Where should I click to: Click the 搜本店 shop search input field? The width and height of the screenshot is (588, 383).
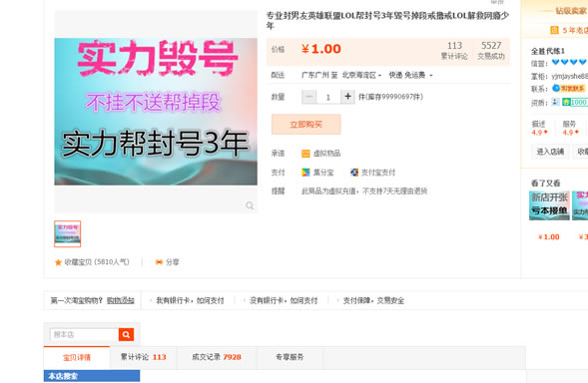click(x=85, y=334)
